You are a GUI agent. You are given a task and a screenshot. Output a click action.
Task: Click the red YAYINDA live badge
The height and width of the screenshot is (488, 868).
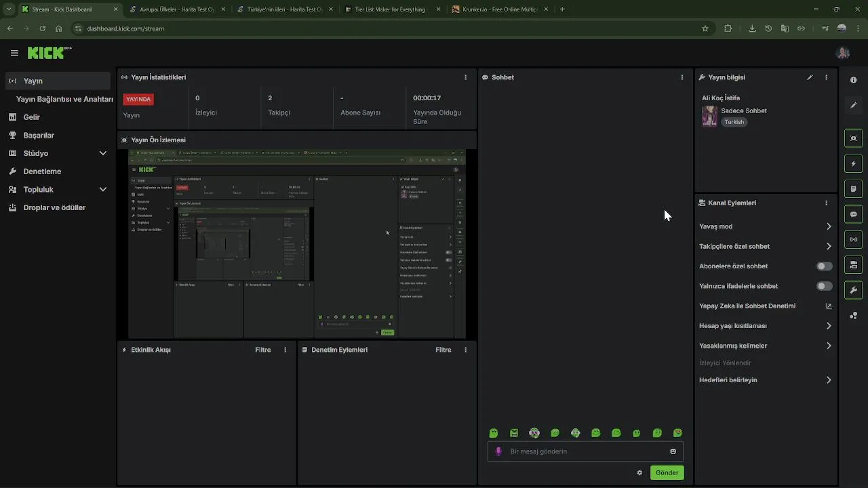[138, 99]
